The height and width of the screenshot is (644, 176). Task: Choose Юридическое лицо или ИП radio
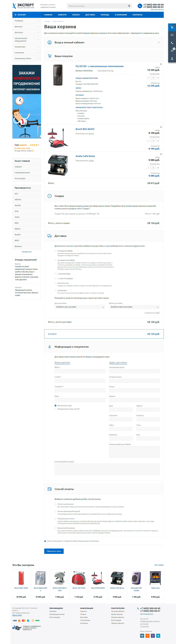(55, 409)
